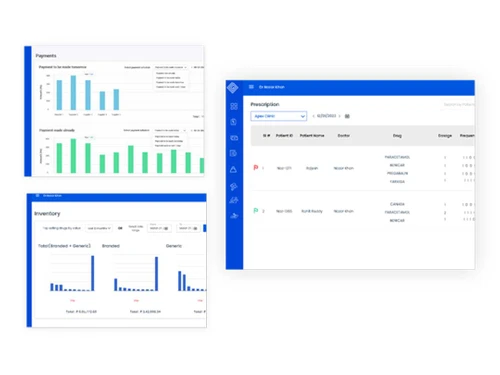500x375 pixels.
Task: Go to next date with right arrow
Action: tap(339, 116)
